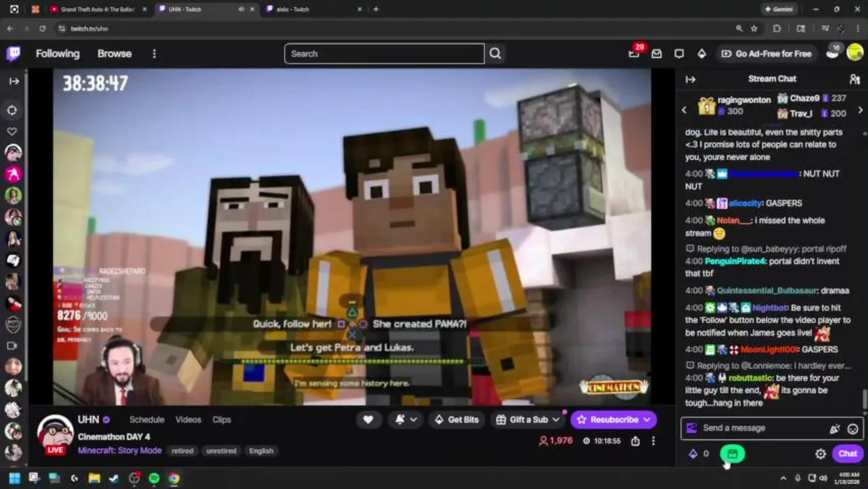Open the UHN channel avatar

55,434
